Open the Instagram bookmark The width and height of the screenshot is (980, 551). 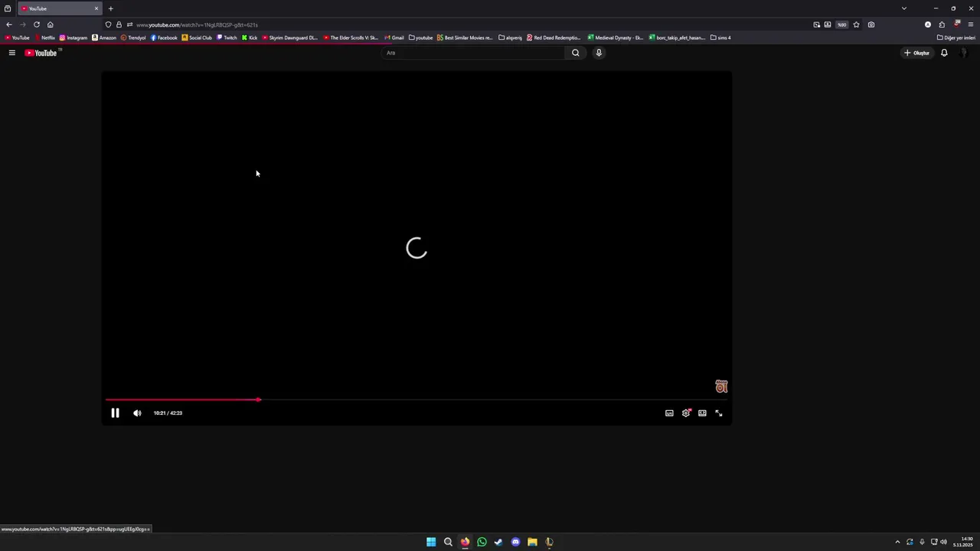pos(73,37)
